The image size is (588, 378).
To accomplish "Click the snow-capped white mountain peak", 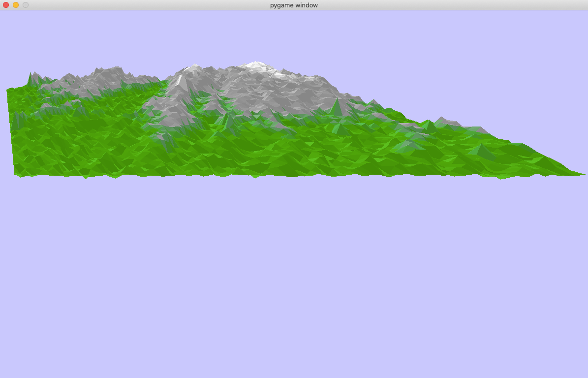I will tap(256, 65).
